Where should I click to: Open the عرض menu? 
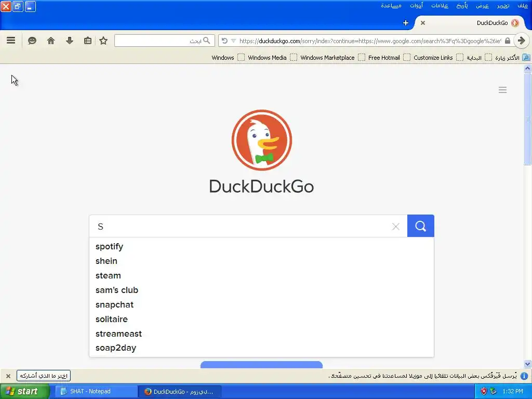click(483, 6)
